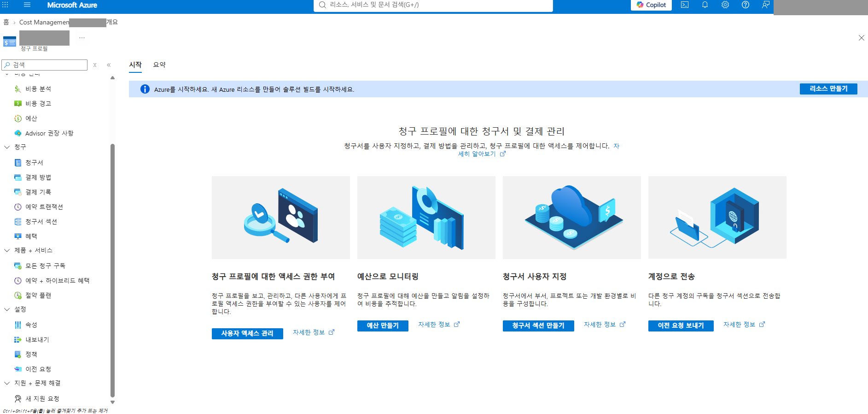Open the notifications bell
This screenshot has height=414, width=868.
click(705, 5)
